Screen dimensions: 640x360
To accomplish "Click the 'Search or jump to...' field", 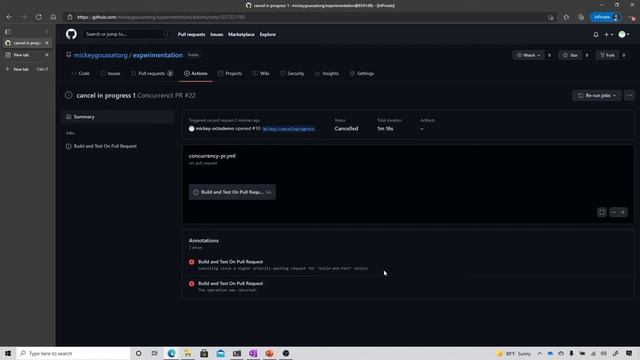I will [x=127, y=34].
